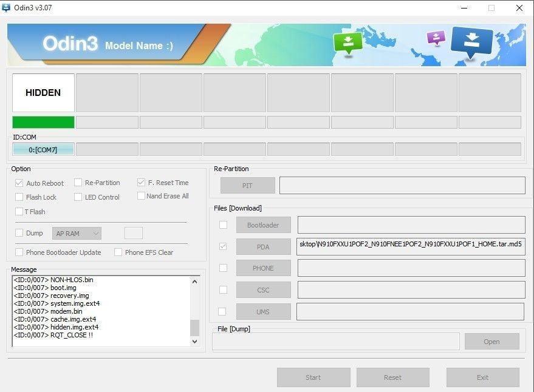Select the RQT_CLOSE !! log line
This screenshot has width=534, height=392.
coord(53,335)
